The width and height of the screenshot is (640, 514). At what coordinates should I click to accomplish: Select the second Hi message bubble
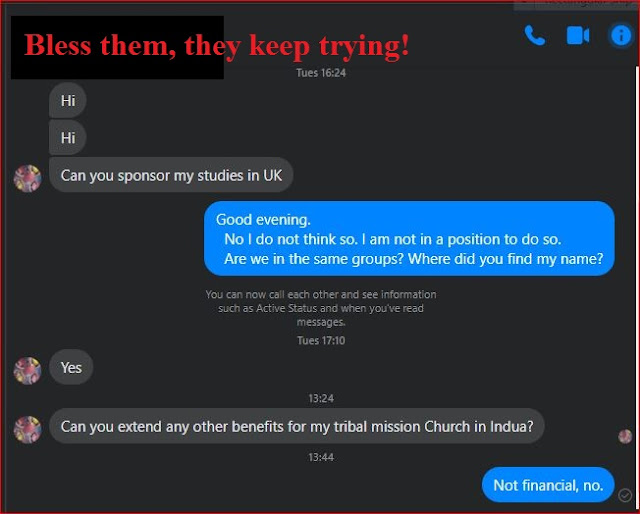68,138
